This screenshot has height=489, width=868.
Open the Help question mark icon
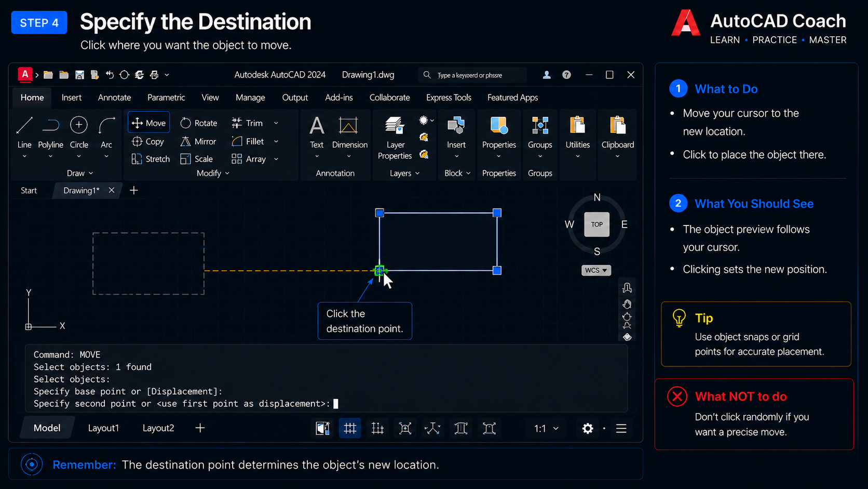click(x=566, y=75)
